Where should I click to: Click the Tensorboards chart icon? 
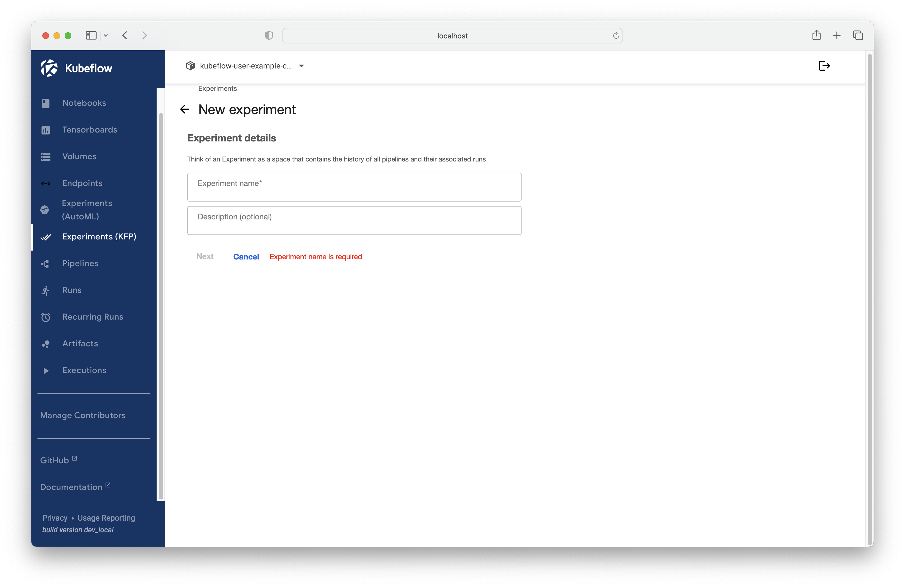point(46,130)
